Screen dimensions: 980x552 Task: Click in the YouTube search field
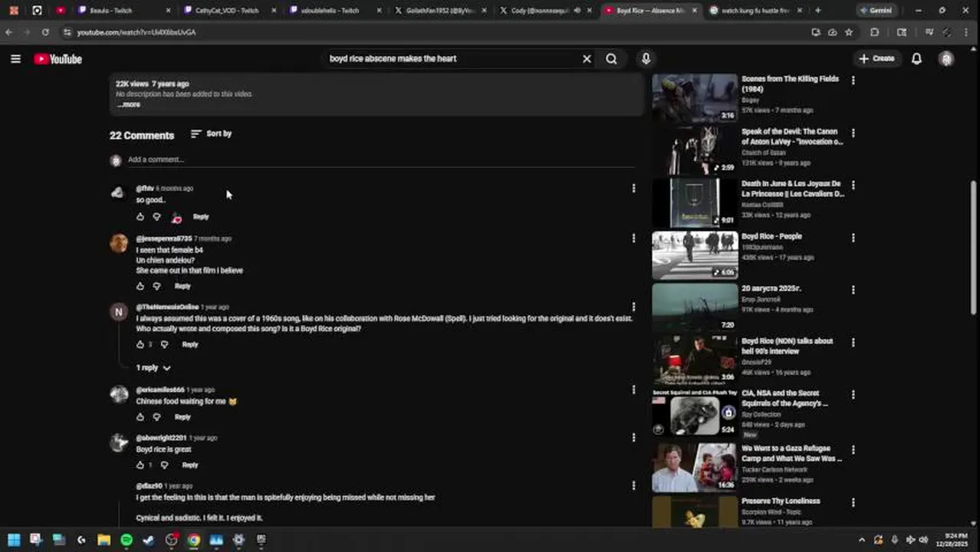pos(452,59)
